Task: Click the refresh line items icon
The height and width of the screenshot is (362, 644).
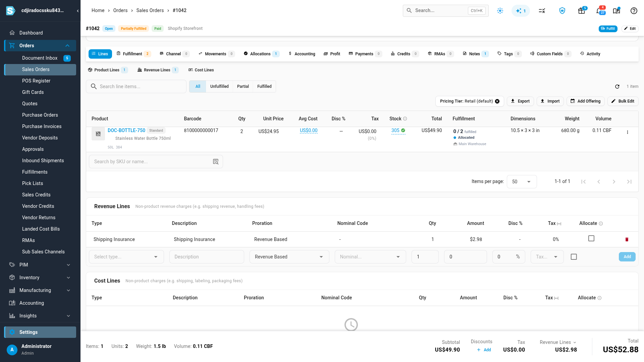Action: click(617, 86)
